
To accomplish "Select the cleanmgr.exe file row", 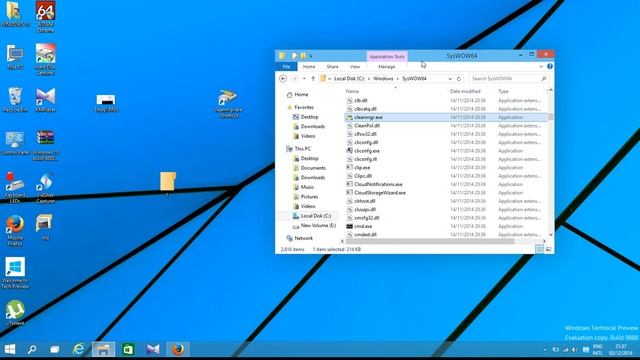I will pos(446,117).
